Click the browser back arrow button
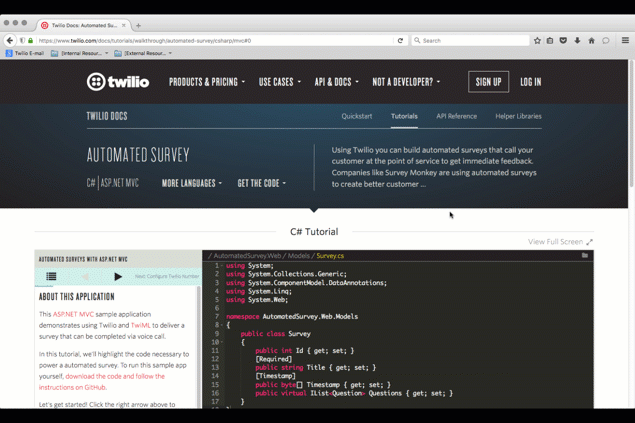635x423 pixels. click(10, 40)
